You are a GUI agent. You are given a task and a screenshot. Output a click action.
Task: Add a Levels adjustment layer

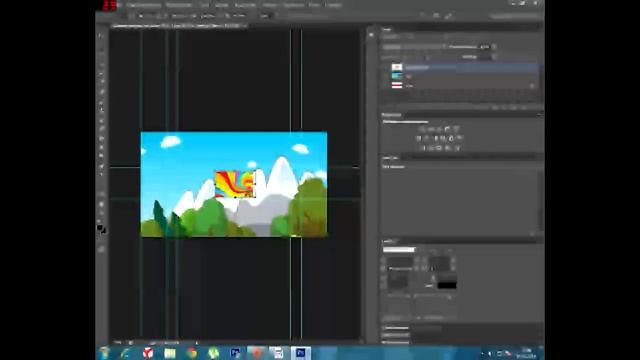click(x=431, y=129)
